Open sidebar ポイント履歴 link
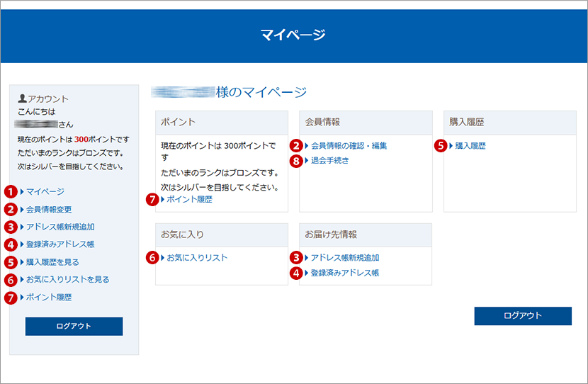 49,298
